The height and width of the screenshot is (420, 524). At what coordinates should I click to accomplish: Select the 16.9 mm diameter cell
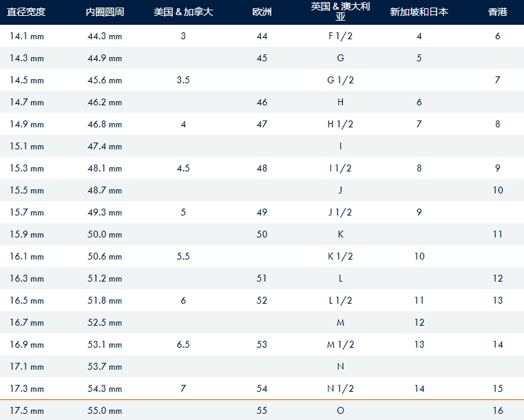pos(27,344)
